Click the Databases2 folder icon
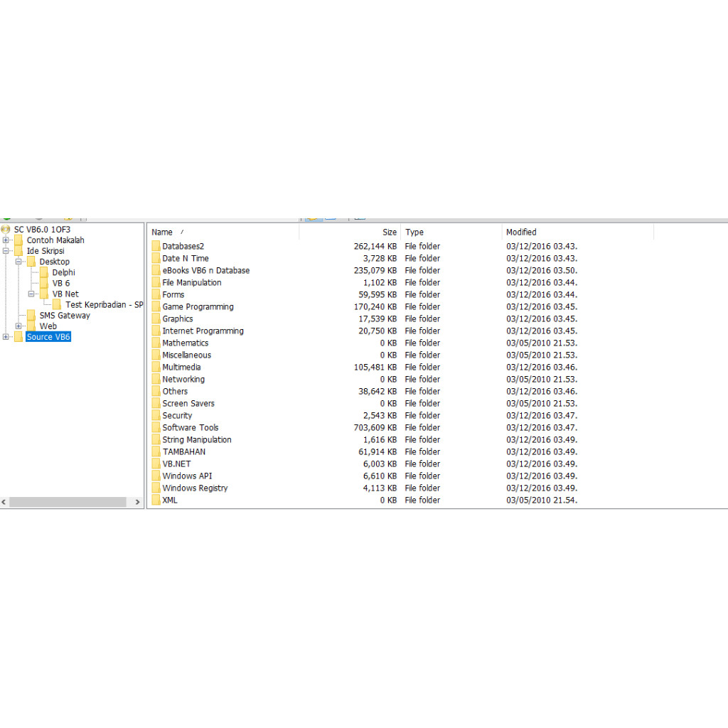This screenshot has height=728, width=728. coord(156,246)
